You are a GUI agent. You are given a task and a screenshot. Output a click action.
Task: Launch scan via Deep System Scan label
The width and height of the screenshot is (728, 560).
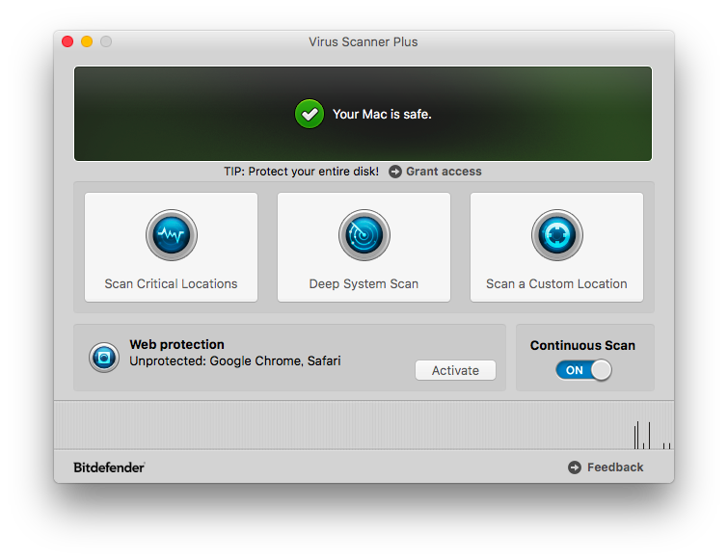[x=364, y=283]
